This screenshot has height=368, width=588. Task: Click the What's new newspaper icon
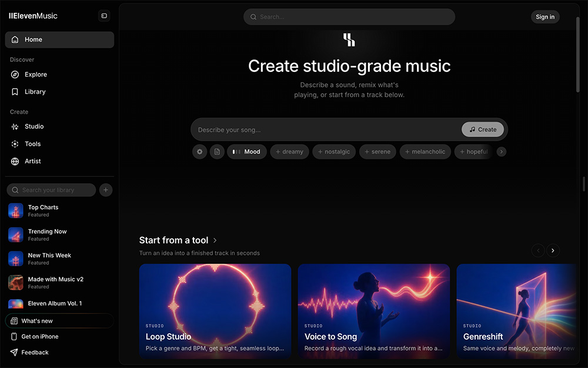(x=14, y=321)
